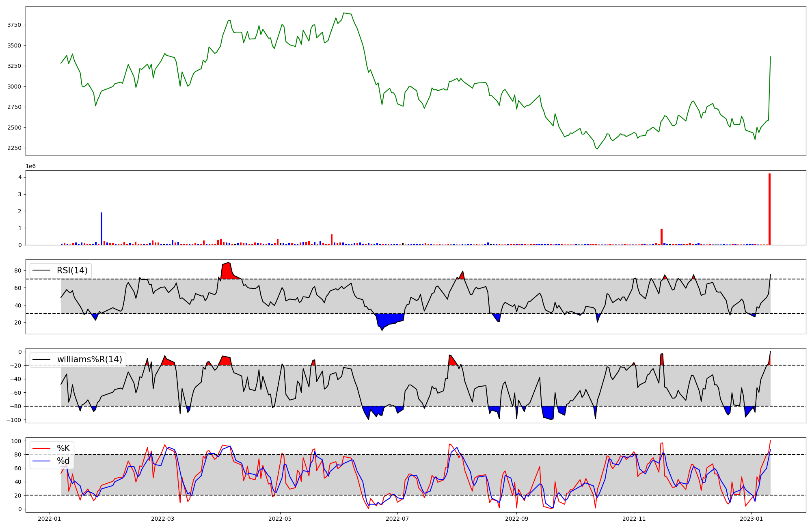
Task: Click the 2022-09 x-axis date label
Action: [x=516, y=519]
